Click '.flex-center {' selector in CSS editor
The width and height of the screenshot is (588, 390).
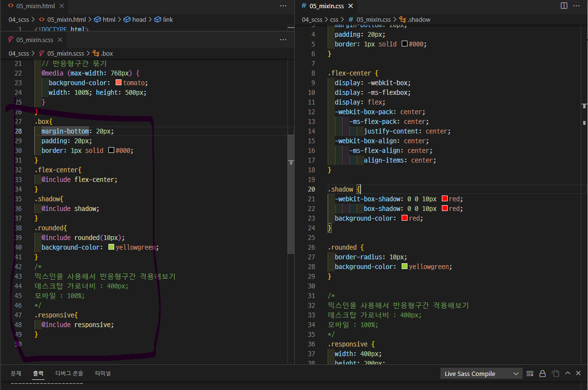(353, 73)
